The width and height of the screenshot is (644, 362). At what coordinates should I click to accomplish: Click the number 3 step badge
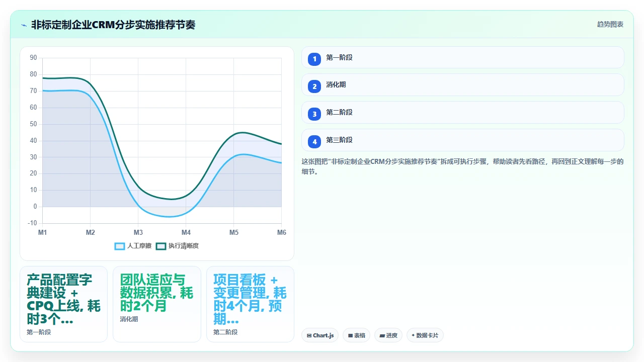[314, 114]
